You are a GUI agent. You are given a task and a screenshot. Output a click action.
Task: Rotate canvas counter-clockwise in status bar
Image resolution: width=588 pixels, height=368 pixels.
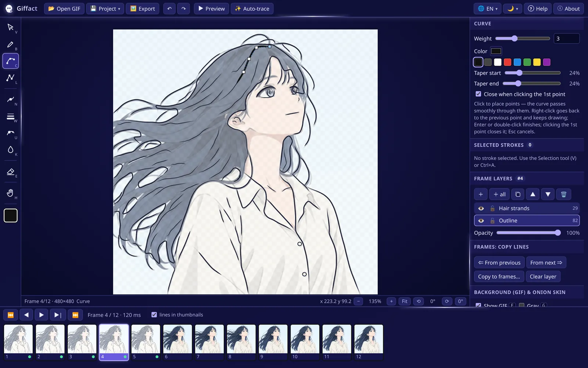419,301
